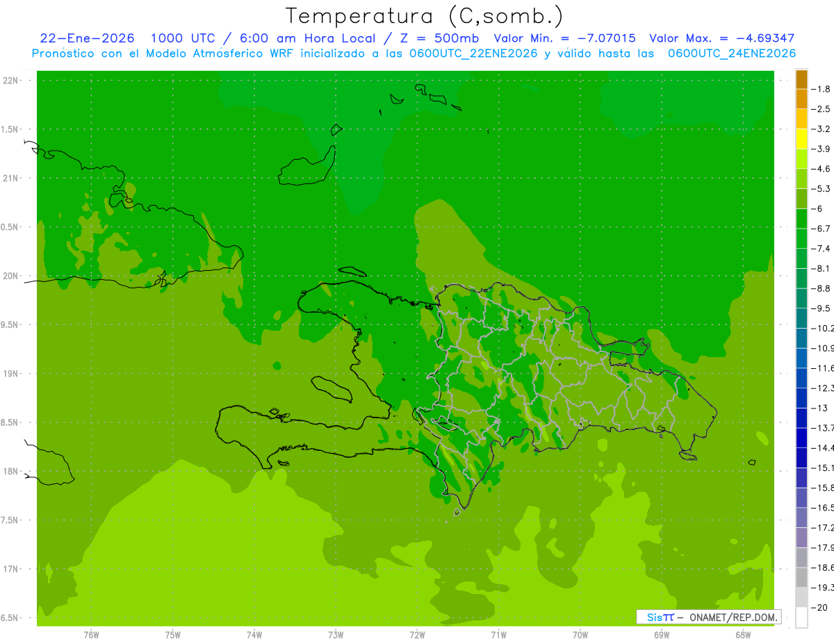Pick the teal swatch between -9.5 and -10.2
The height and width of the screenshot is (644, 834).
(x=801, y=317)
